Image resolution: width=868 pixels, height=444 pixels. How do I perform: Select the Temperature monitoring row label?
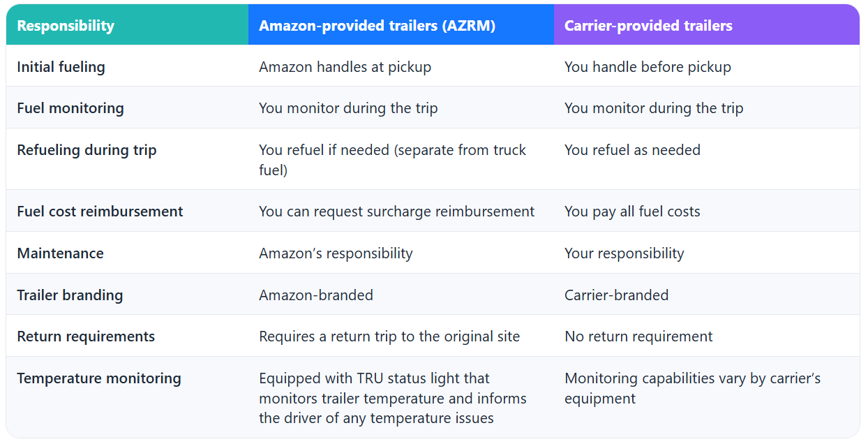(x=99, y=378)
